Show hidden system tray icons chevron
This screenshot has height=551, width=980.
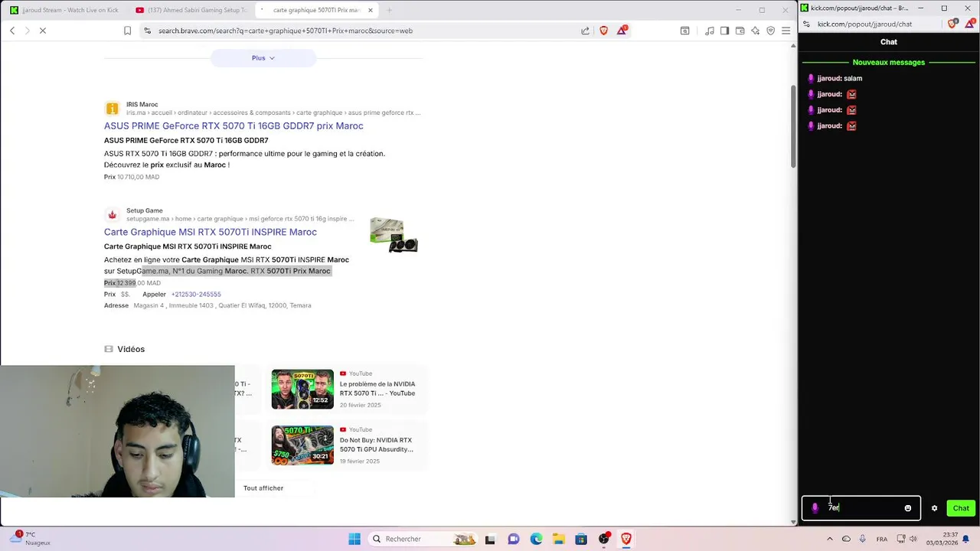coord(830,539)
